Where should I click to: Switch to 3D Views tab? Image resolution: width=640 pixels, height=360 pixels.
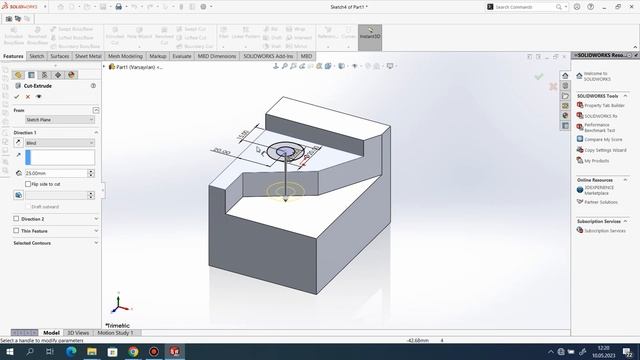click(78, 333)
